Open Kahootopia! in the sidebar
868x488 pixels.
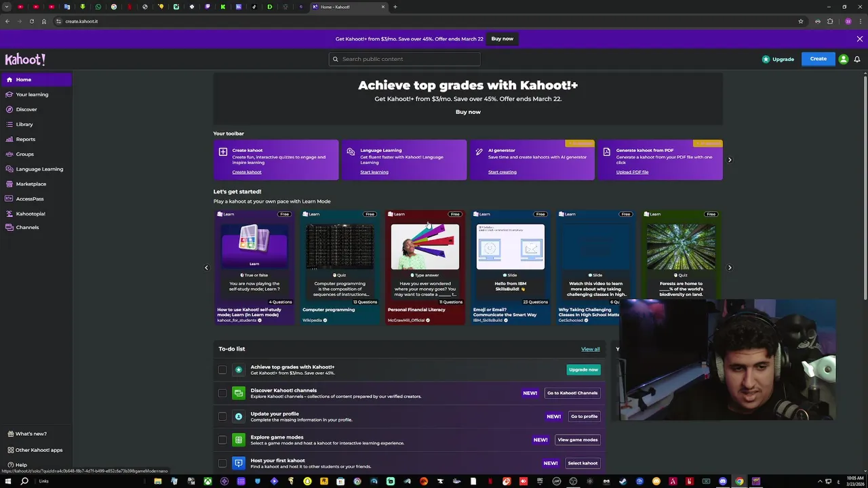(x=36, y=213)
